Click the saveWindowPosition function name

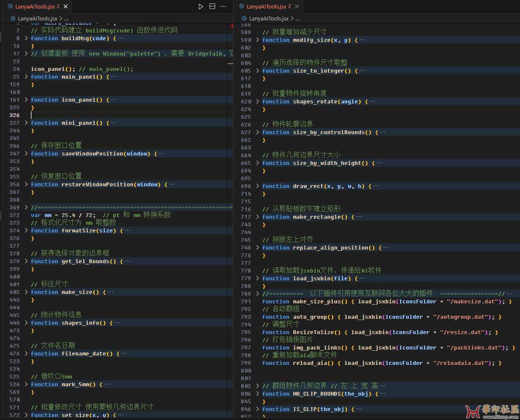pyautogui.click(x=92, y=154)
